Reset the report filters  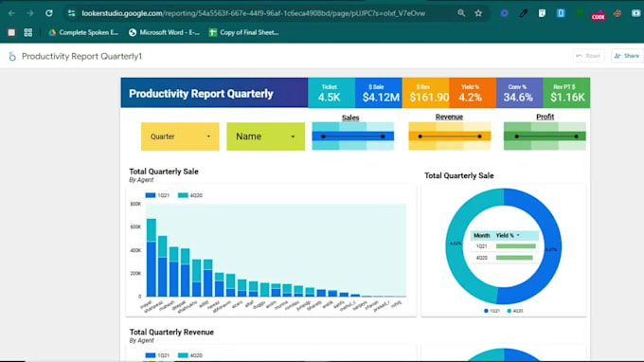588,56
